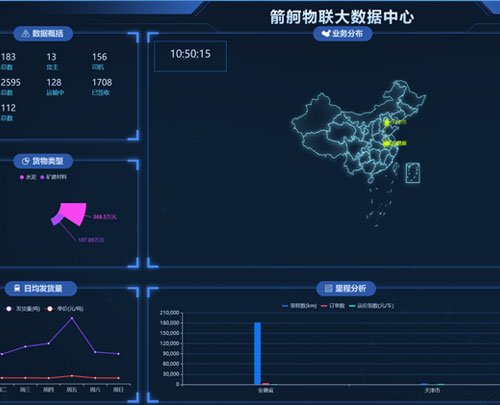Image resolution: width=500 pixels, height=405 pixels.
Task: Toggle the red 单价(元/吨) line series legend
Action: tap(65, 309)
